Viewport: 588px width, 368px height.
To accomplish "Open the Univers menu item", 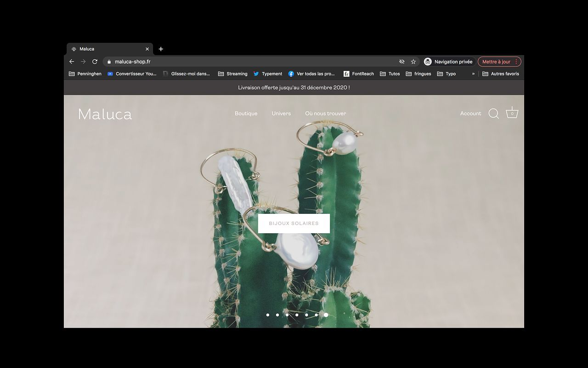I will pos(281,114).
